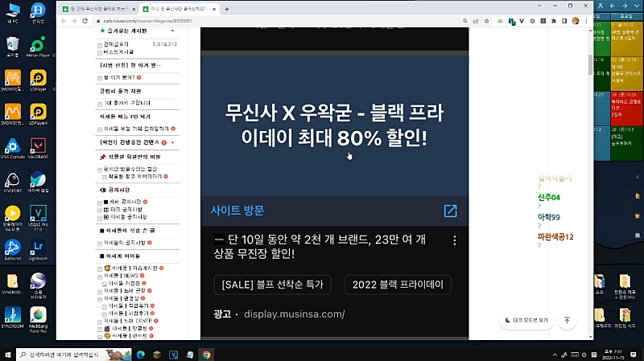Viewport: 644px width, 361px height.
Task: Open the purple V extension icon
Action: tap(522, 21)
